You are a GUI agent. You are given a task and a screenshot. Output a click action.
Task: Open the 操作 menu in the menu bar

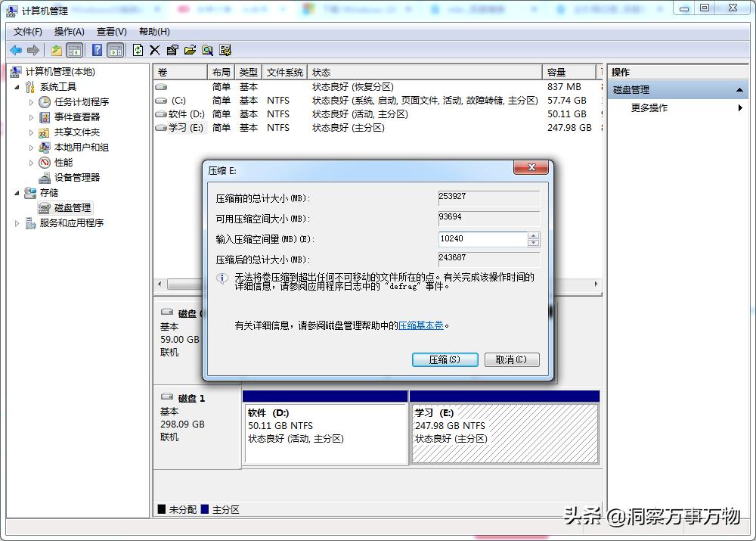tap(69, 32)
